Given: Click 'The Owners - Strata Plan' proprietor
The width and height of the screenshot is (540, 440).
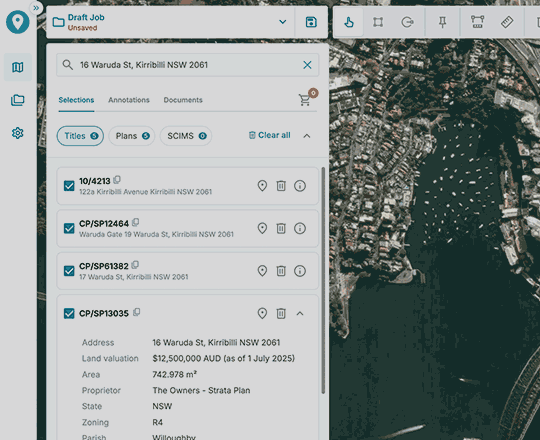Looking at the screenshot, I should (201, 390).
